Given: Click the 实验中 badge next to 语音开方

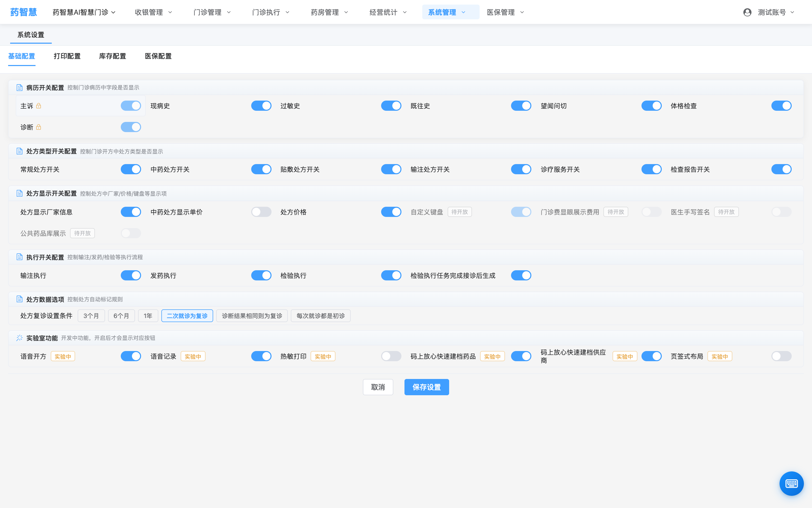Looking at the screenshot, I should point(63,356).
